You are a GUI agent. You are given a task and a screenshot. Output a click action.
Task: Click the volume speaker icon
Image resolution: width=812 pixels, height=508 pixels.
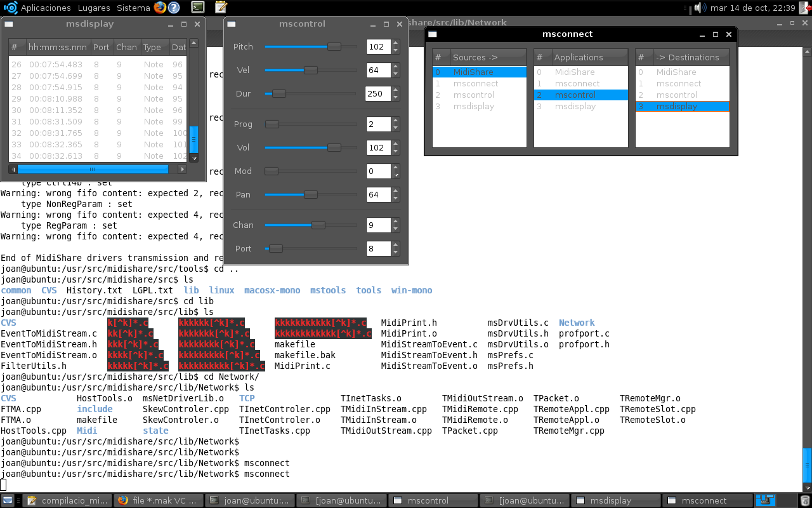(x=700, y=8)
